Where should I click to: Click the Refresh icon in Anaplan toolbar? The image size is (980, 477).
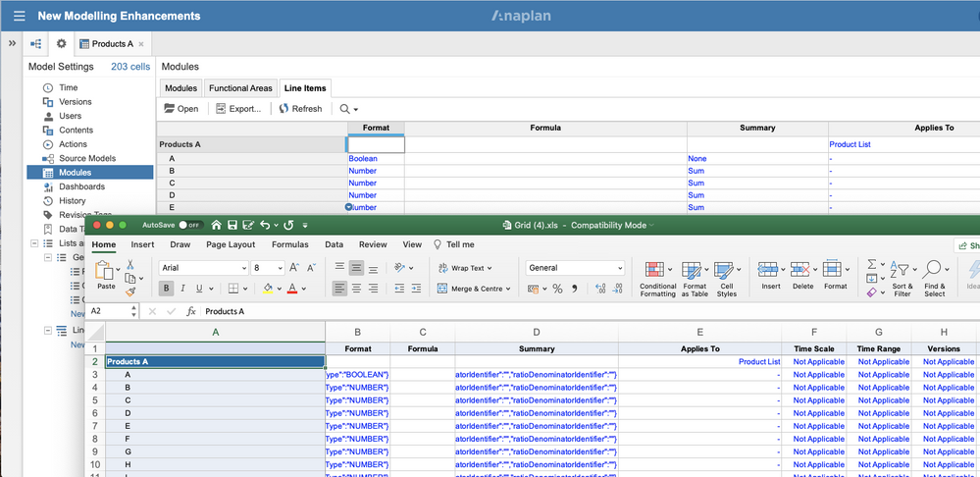click(284, 109)
